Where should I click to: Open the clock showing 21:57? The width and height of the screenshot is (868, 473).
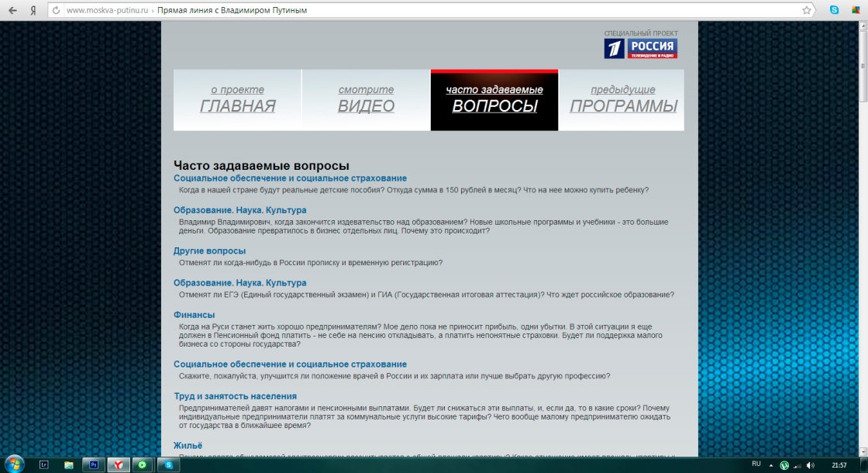click(839, 465)
